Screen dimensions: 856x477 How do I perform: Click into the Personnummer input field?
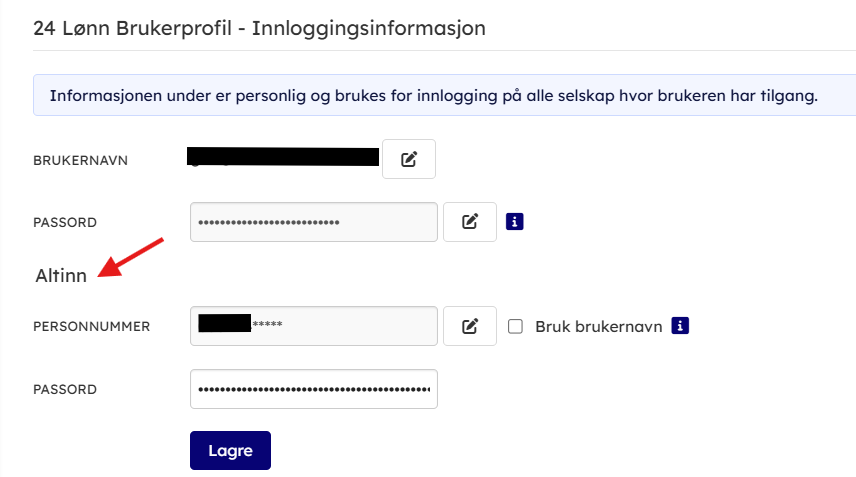pos(314,326)
